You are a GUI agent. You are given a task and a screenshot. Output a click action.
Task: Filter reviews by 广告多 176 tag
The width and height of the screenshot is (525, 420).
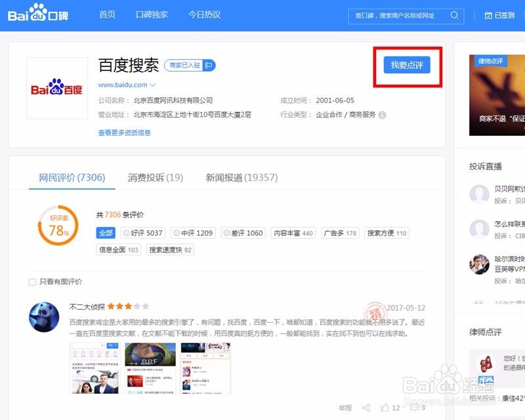340,233
